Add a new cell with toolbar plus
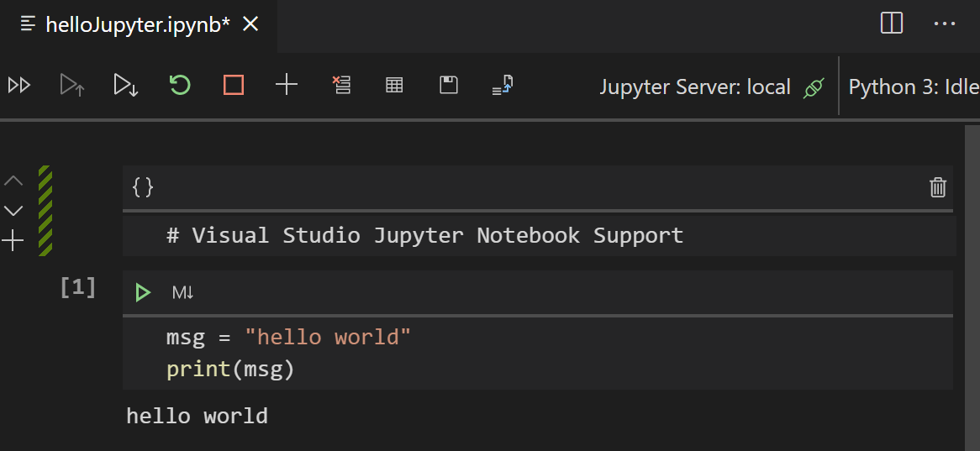This screenshot has width=980, height=451. click(x=287, y=84)
